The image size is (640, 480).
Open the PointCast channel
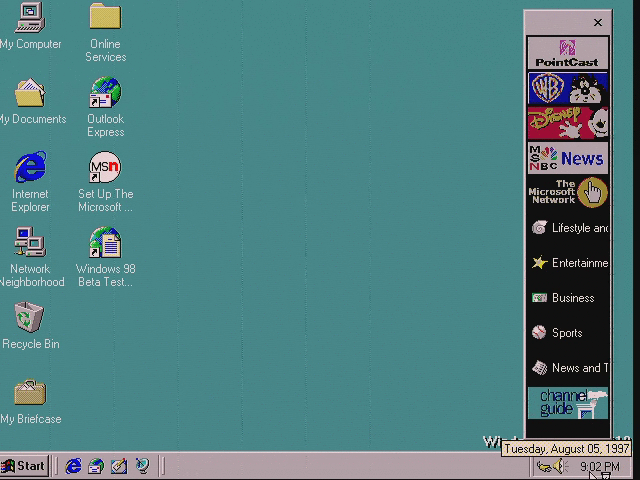pyautogui.click(x=567, y=53)
